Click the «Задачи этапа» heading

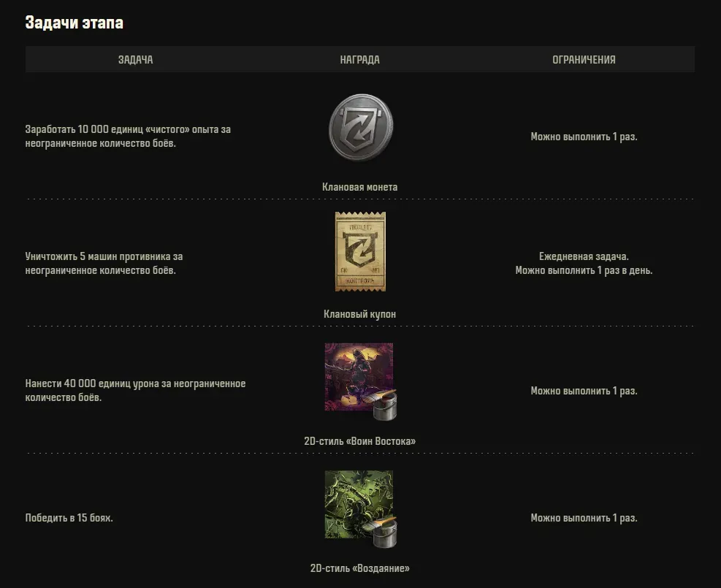[74, 23]
